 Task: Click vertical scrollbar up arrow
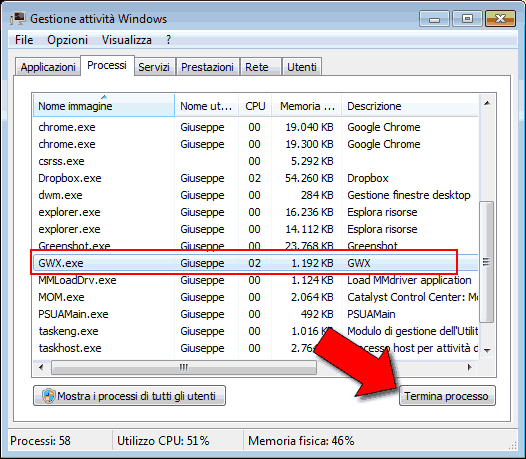click(x=487, y=103)
